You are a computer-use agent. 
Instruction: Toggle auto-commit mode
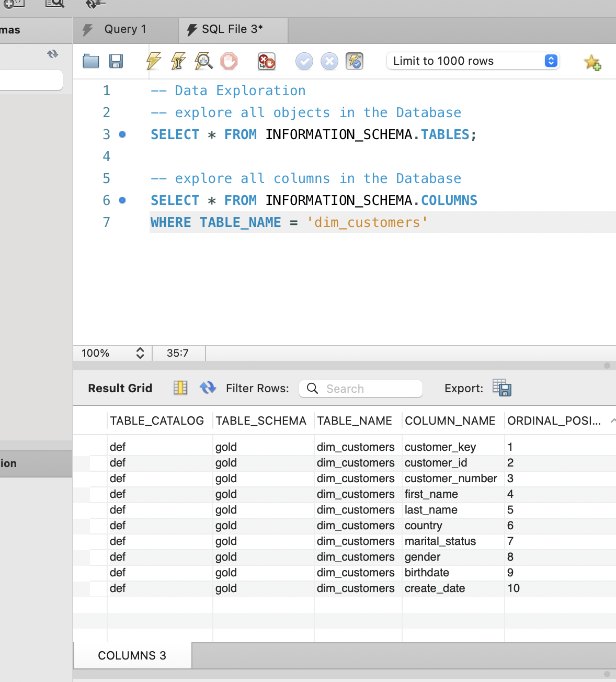[x=355, y=61]
